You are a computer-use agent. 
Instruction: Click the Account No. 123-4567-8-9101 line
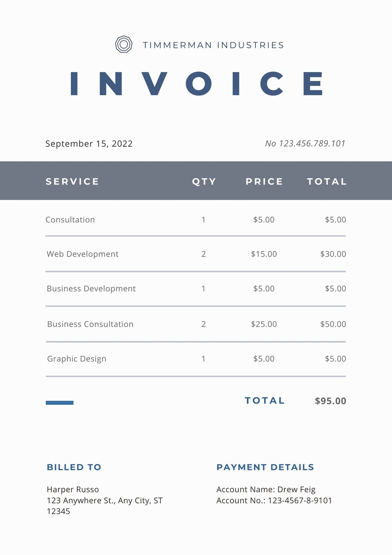(274, 501)
